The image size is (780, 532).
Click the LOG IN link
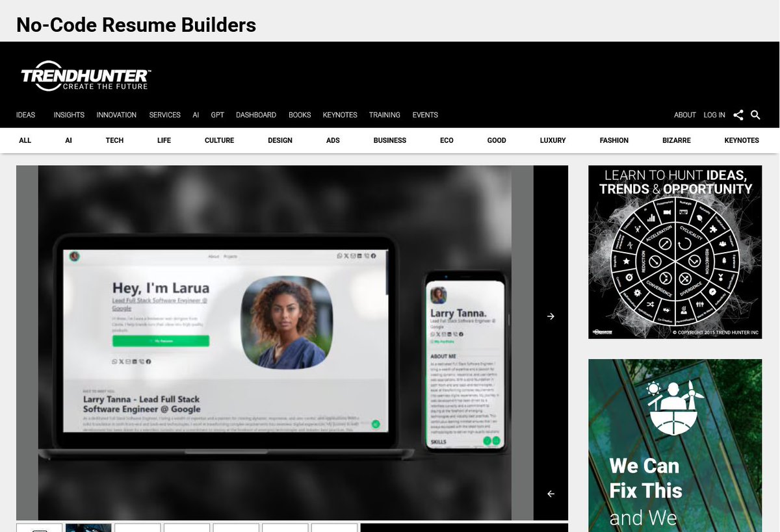[x=714, y=115]
